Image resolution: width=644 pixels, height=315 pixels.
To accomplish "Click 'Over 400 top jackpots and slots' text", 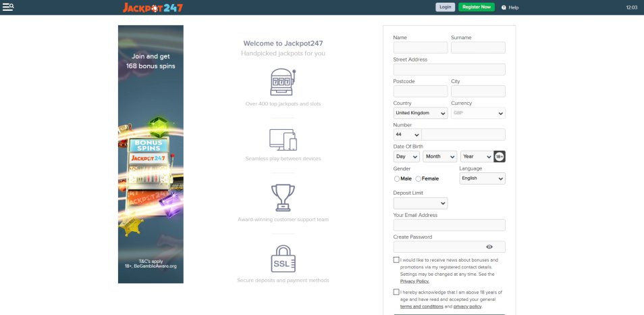I will tap(283, 104).
